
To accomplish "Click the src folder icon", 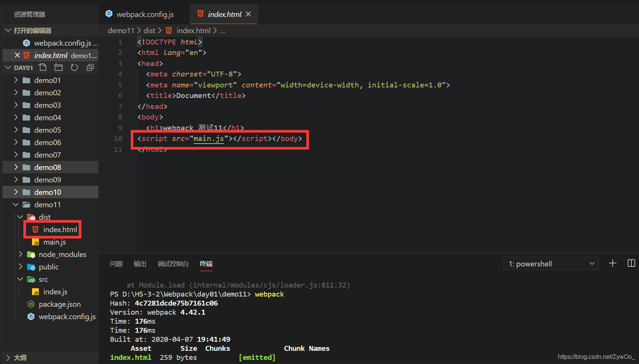I will point(31,279).
